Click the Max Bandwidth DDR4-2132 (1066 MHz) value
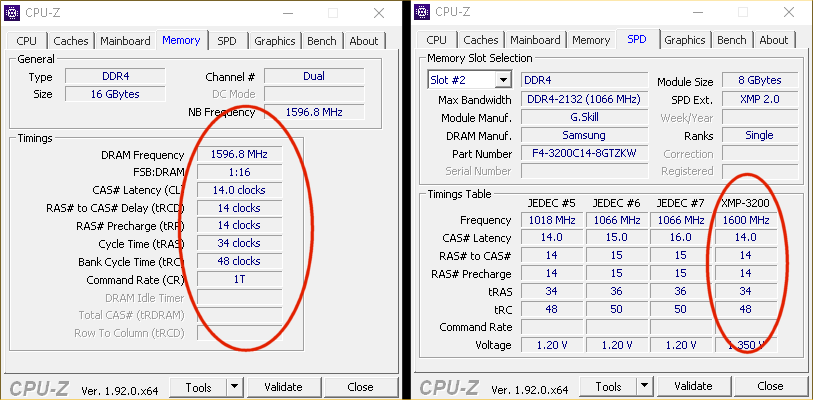This screenshot has height=400, width=813. tap(584, 99)
